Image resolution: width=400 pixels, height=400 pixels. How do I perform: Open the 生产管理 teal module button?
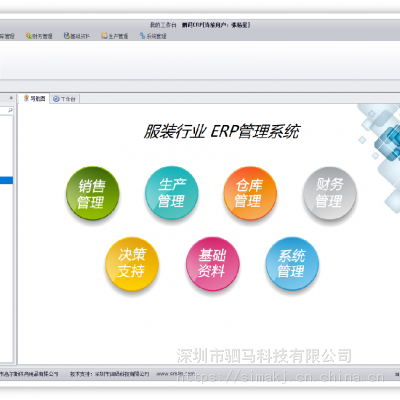172,193
